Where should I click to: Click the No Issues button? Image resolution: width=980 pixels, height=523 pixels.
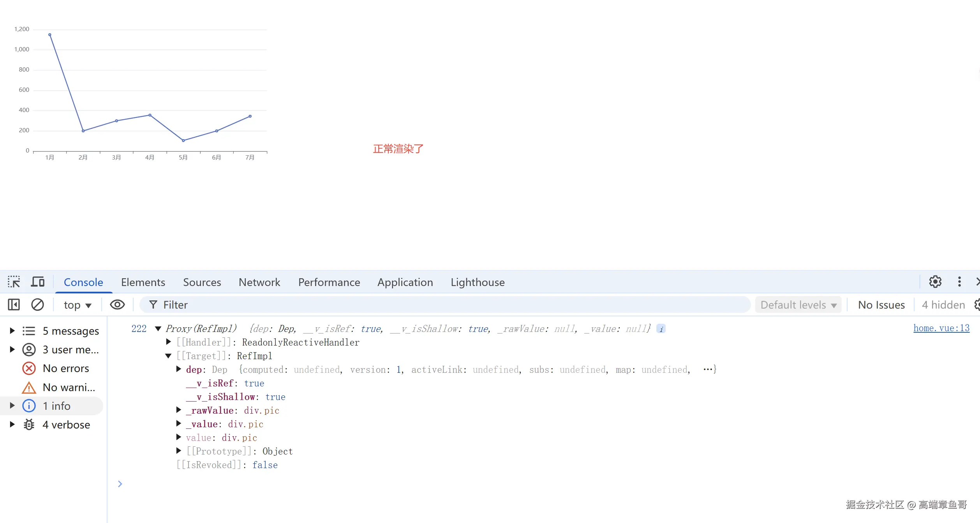coord(881,305)
